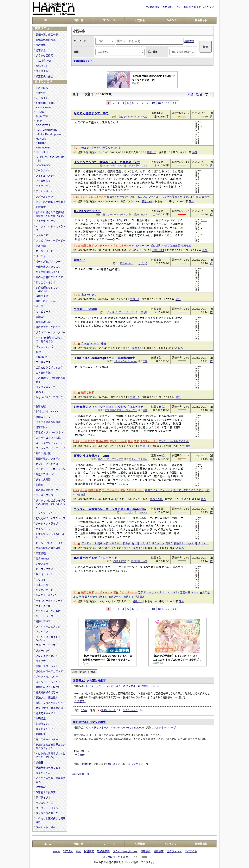Select ブルーアーカイブ category in sidebar

pyautogui.click(x=46, y=645)
